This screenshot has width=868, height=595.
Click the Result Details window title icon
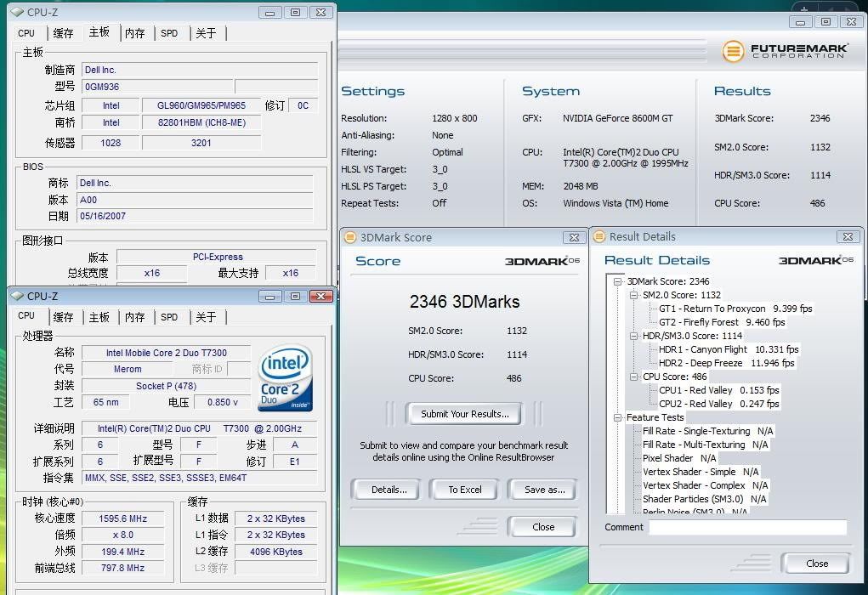[599, 237]
